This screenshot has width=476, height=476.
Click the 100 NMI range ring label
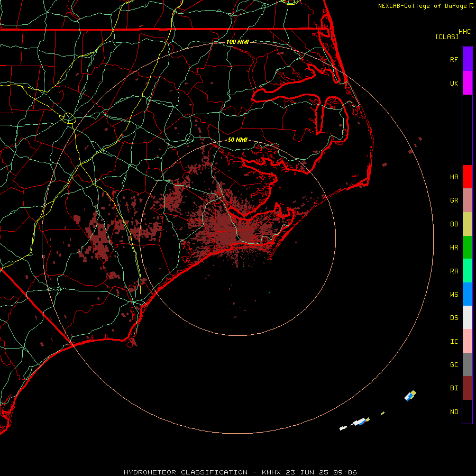(237, 42)
